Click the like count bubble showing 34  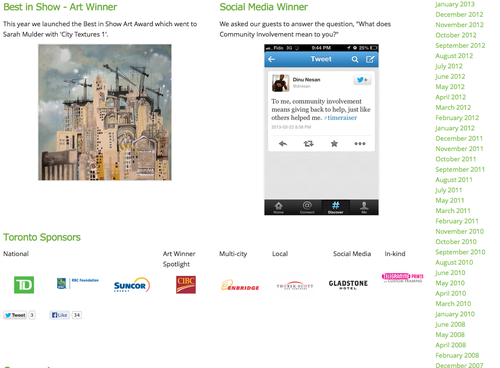(x=77, y=315)
